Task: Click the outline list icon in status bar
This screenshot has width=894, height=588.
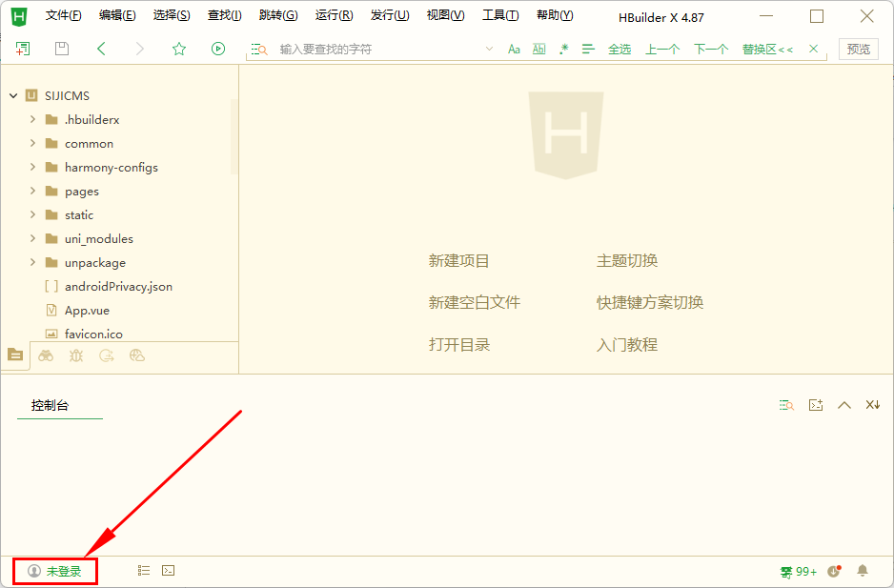Action: click(x=144, y=570)
